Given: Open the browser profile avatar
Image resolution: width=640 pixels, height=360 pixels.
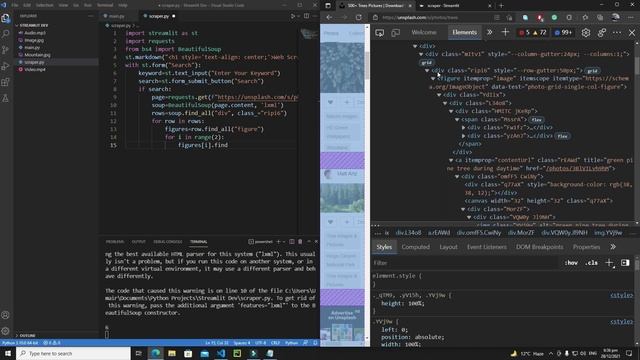Looking at the screenshot, I should [616, 17].
